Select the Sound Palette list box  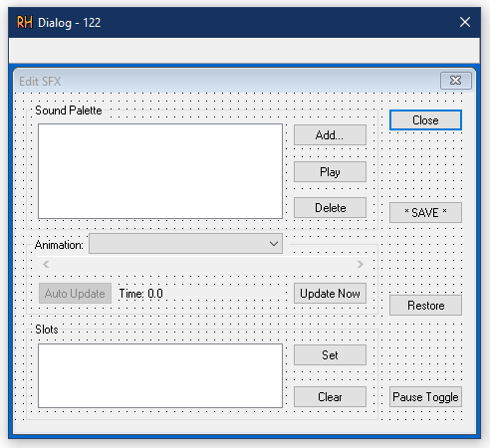click(160, 171)
